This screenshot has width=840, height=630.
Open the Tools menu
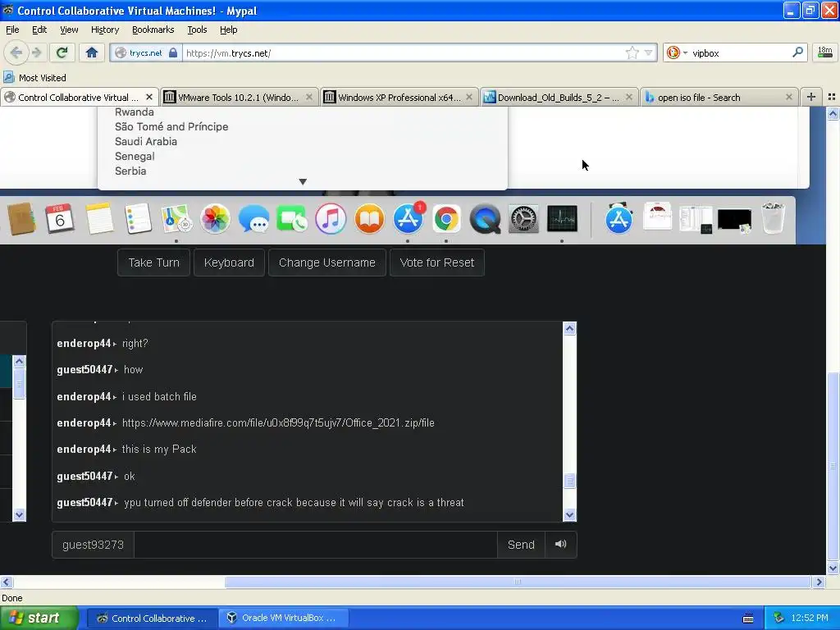(x=197, y=30)
